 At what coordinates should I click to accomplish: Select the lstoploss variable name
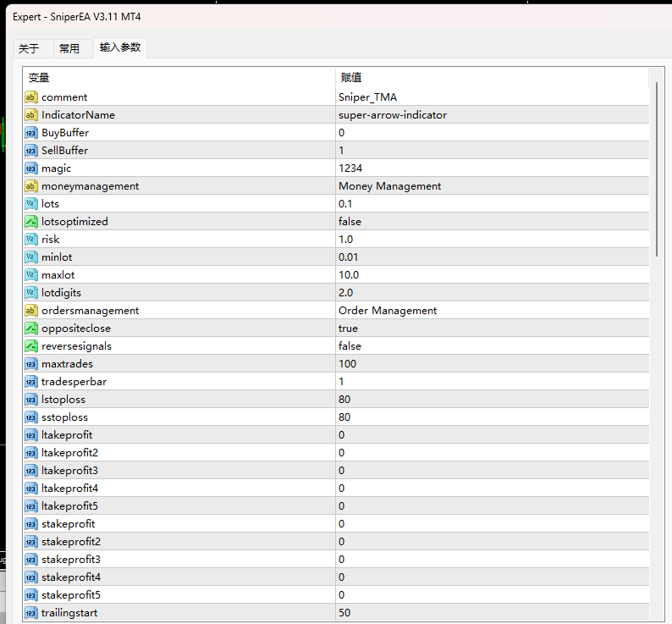[x=63, y=400]
